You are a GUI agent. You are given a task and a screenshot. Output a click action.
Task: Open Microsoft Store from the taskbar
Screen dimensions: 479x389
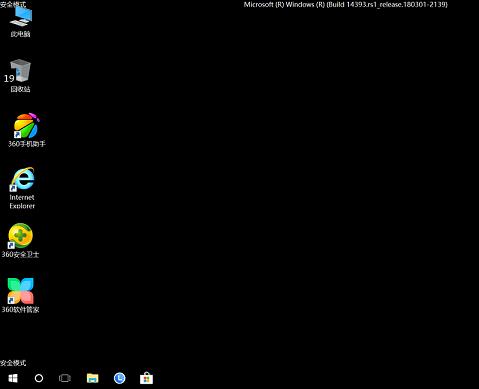146,378
